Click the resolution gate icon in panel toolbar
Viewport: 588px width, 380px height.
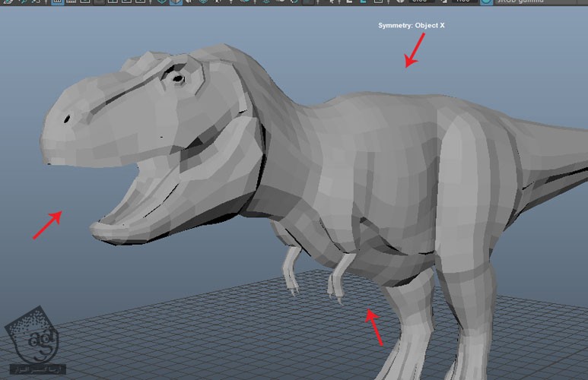point(84,2)
